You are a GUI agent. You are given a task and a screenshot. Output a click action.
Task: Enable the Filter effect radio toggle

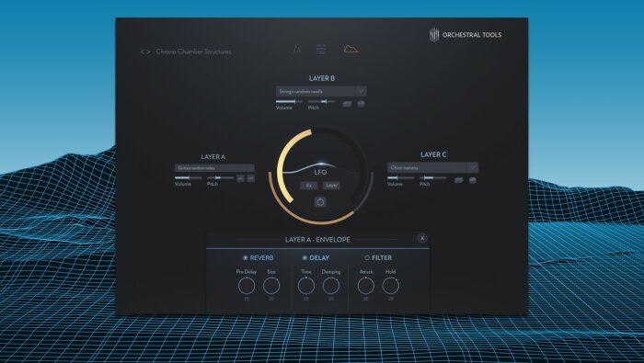[x=367, y=257]
